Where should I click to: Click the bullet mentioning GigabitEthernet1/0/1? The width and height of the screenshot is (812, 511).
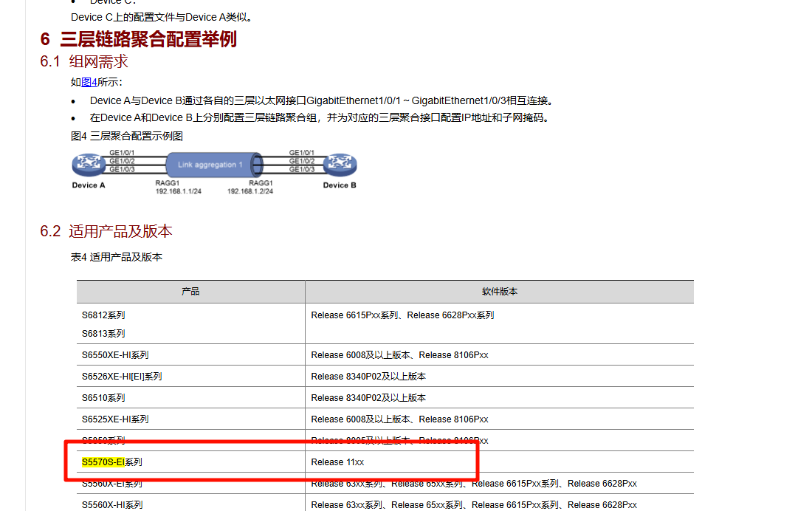[322, 100]
